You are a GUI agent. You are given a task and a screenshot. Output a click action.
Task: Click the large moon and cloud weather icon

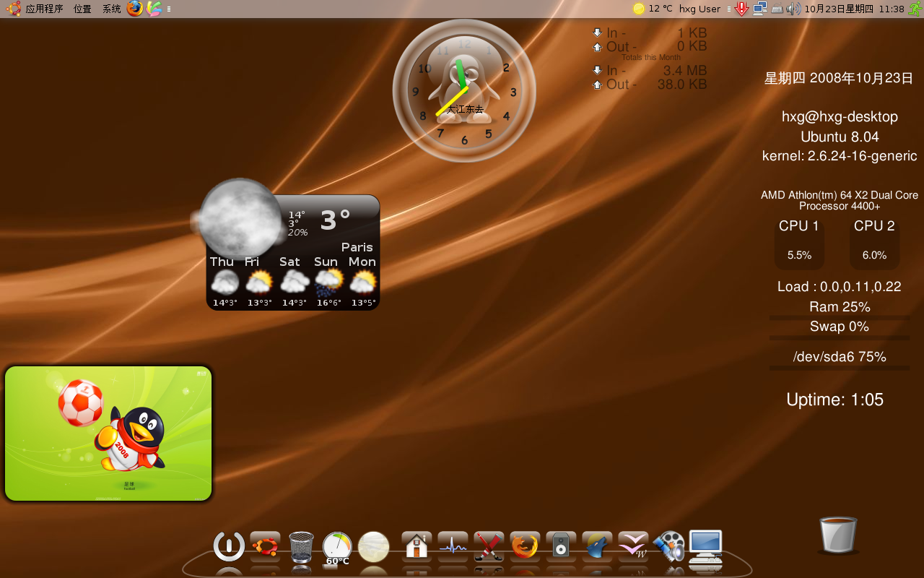coord(238,218)
